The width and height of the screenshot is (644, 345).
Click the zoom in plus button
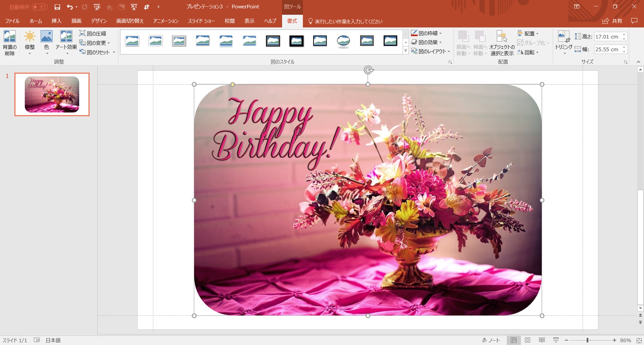tap(614, 340)
